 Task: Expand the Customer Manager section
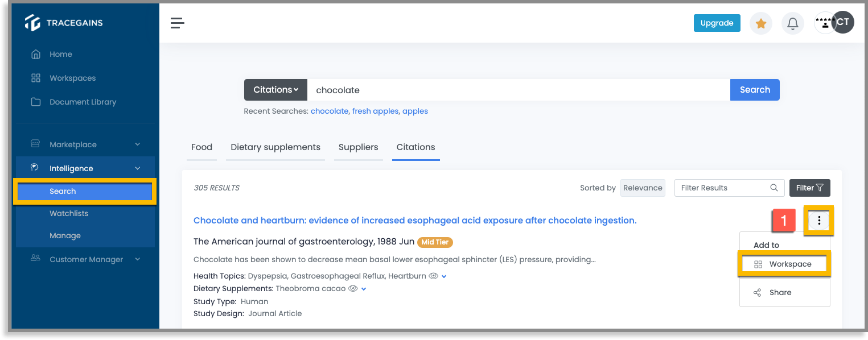tap(85, 259)
